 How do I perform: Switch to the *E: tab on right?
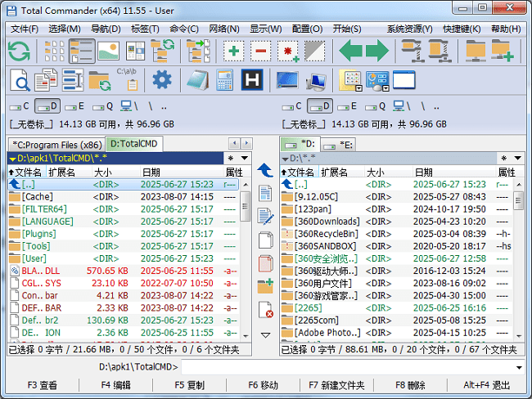[x=338, y=145]
